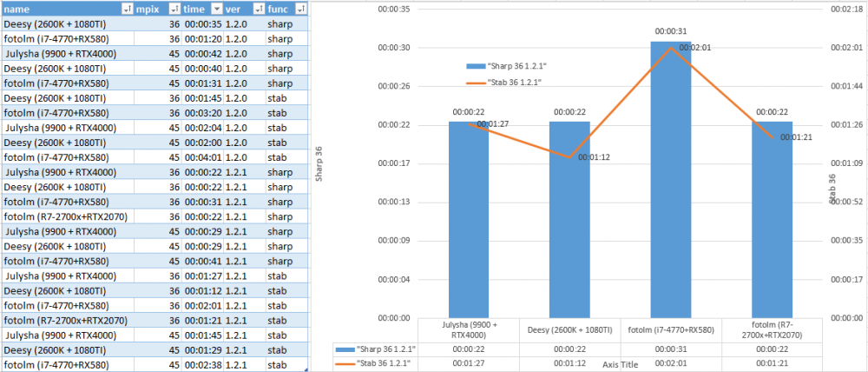Click chart category label "Julysha (9900 + RTX4000)"

pyautogui.click(x=469, y=330)
